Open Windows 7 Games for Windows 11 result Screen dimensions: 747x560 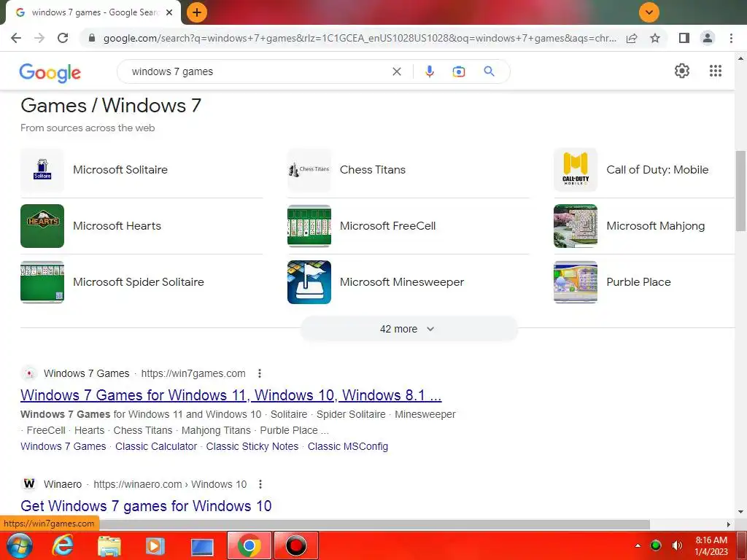pyautogui.click(x=231, y=395)
